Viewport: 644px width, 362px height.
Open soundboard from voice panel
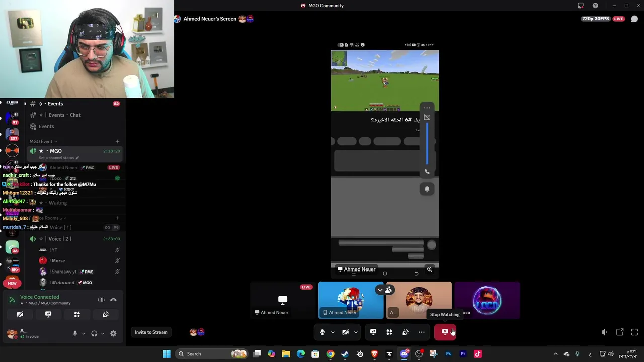click(106, 314)
